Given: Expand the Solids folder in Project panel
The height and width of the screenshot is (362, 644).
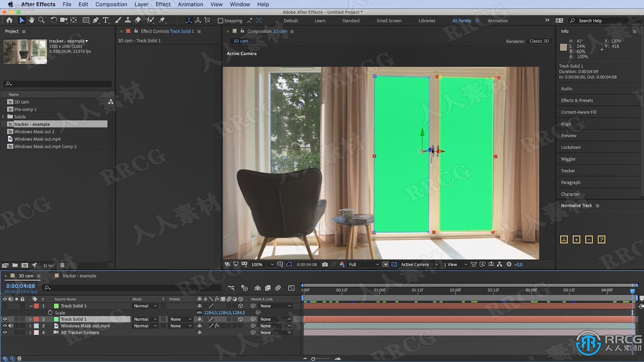Looking at the screenshot, I should pos(4,116).
